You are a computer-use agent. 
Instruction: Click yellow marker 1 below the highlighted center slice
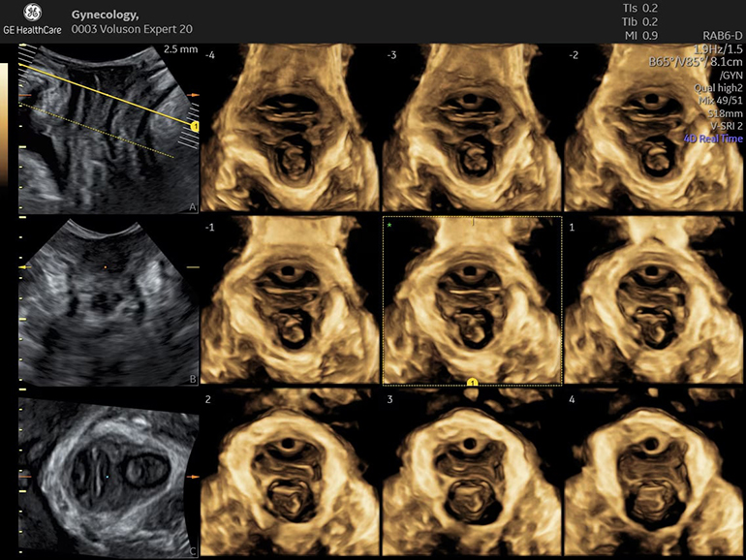tap(472, 385)
